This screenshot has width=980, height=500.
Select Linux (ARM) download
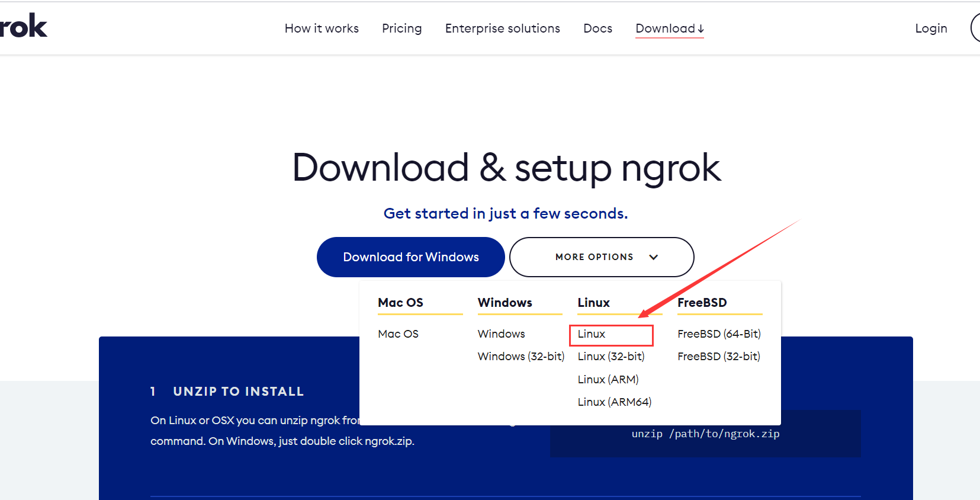(608, 380)
